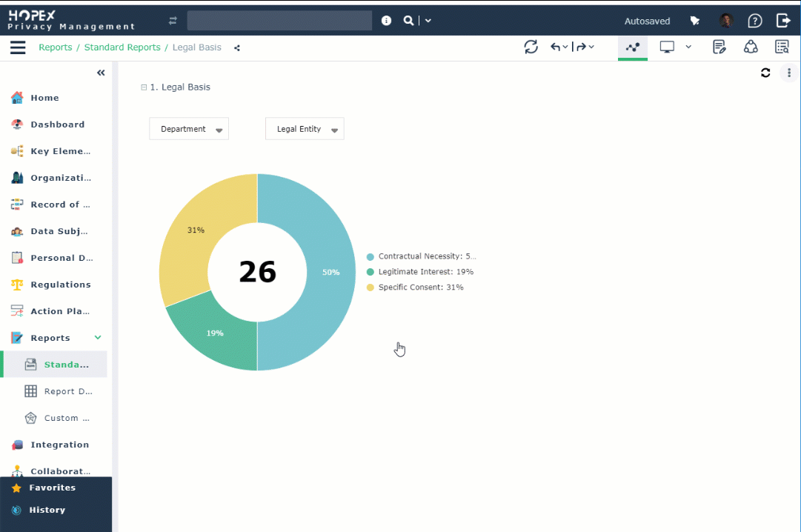Screen dimensions: 801x532
Task: Collapse the 1. Legal Basis section
Action: pos(144,87)
